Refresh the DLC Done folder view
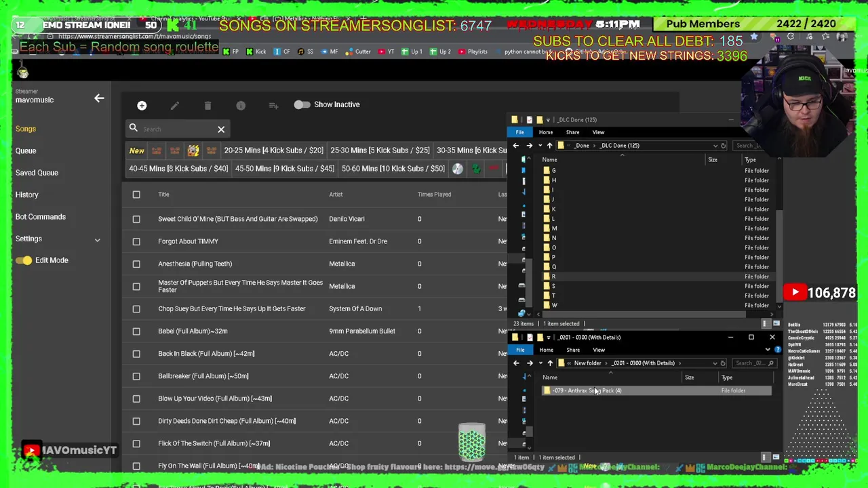Viewport: 868px width, 488px height. [724, 146]
